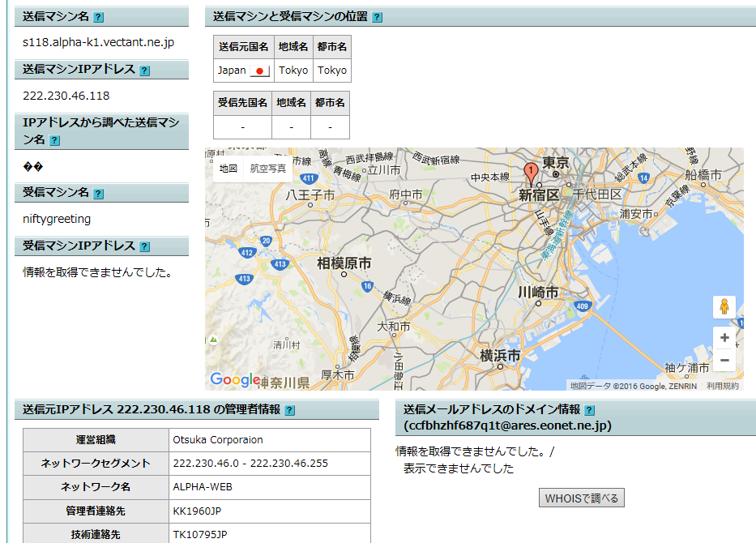Click niftygreeting receiver name

pos(57,219)
